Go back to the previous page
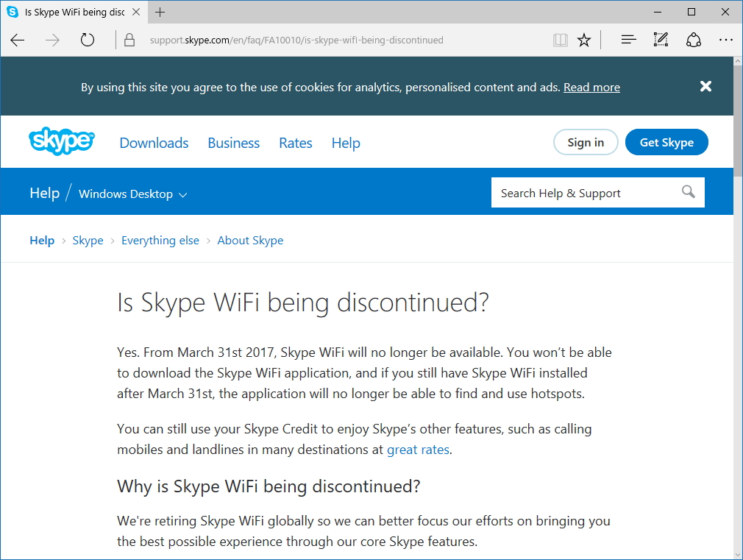Screen dimensions: 743x560 coord(17,40)
